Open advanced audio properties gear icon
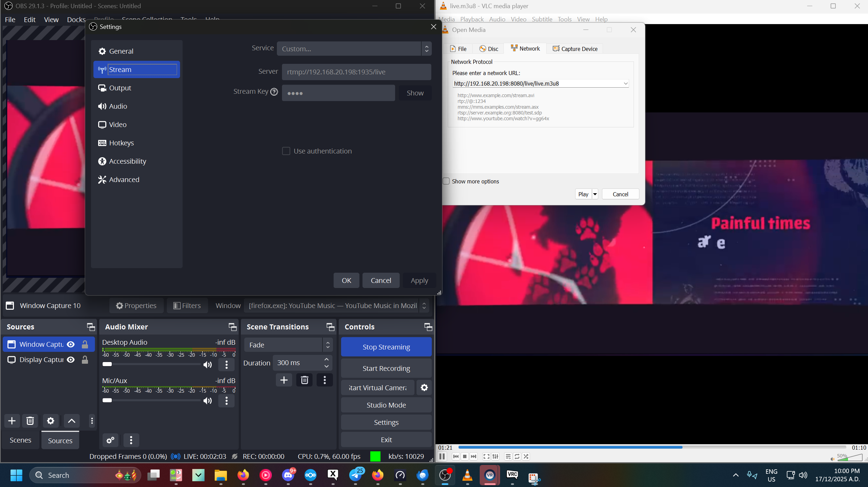868x487 pixels. tap(110, 440)
